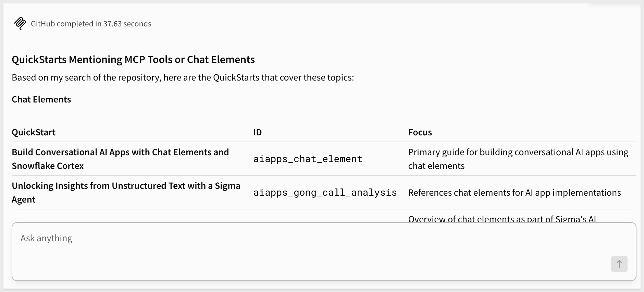Image resolution: width=644 pixels, height=292 pixels.
Task: Click the aiapps_chat_element ID code
Action: pos(308,159)
